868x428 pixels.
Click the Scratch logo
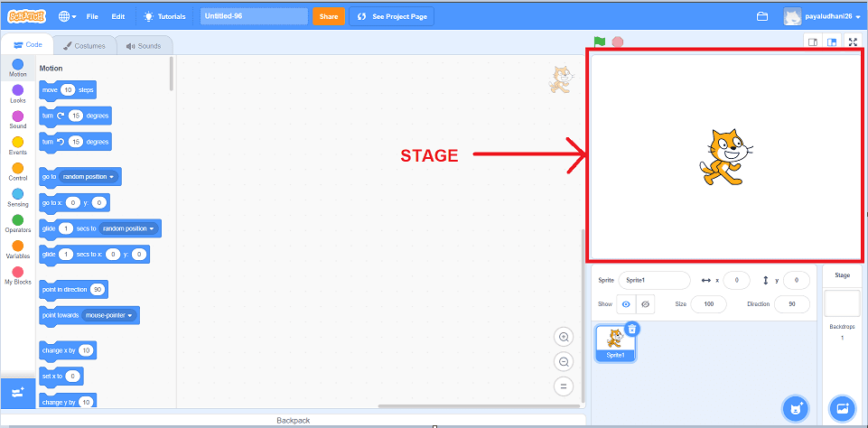tap(26, 16)
